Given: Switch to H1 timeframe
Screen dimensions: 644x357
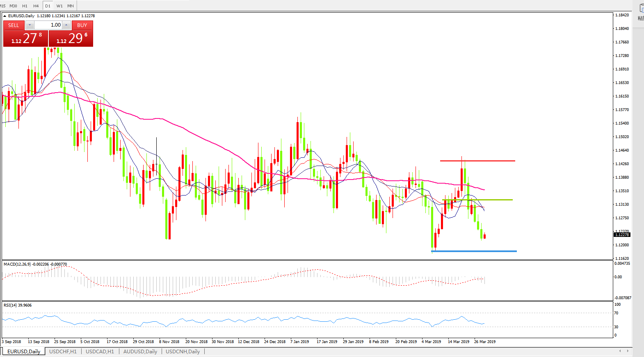Looking at the screenshot, I should coord(25,6).
